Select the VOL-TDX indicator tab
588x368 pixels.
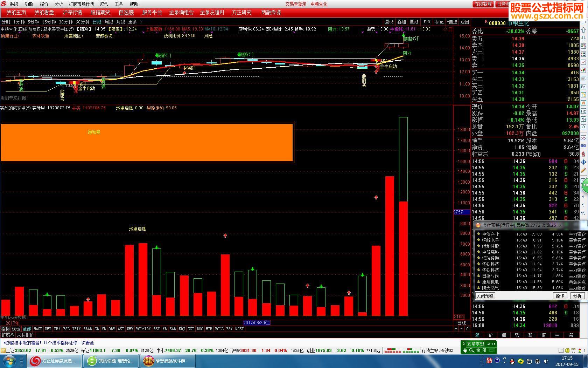coord(143,329)
